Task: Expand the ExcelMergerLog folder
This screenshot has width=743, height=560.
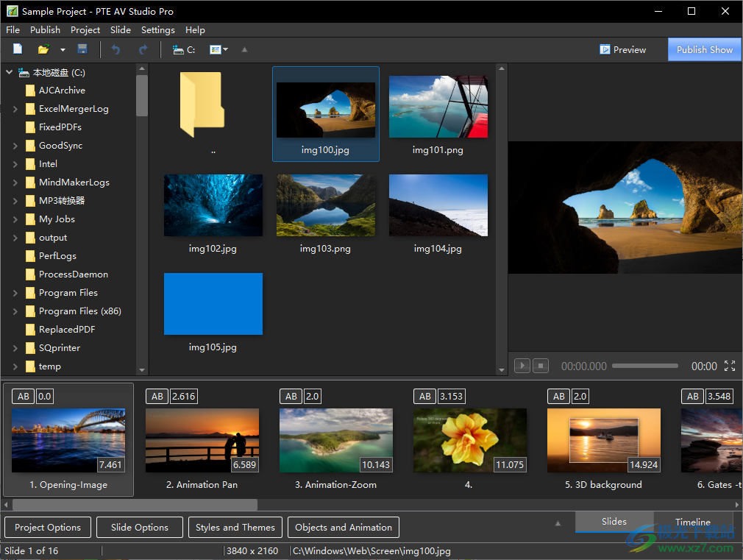Action: pos(15,109)
